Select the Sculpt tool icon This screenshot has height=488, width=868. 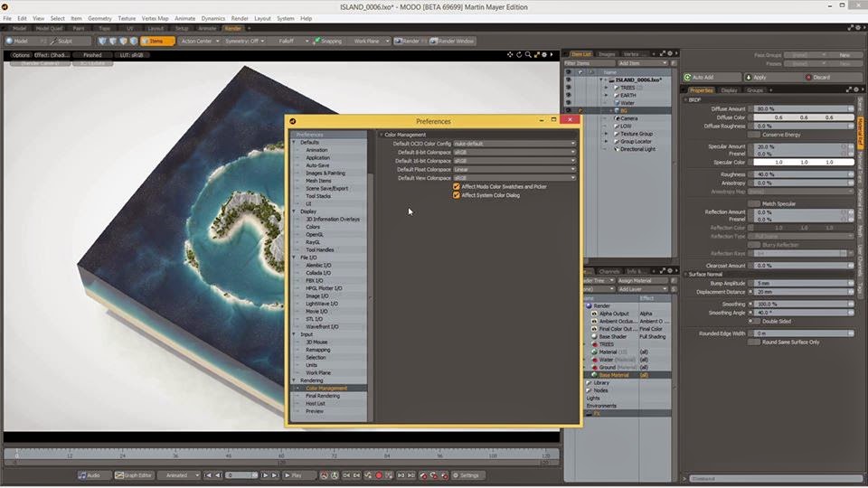pos(53,41)
